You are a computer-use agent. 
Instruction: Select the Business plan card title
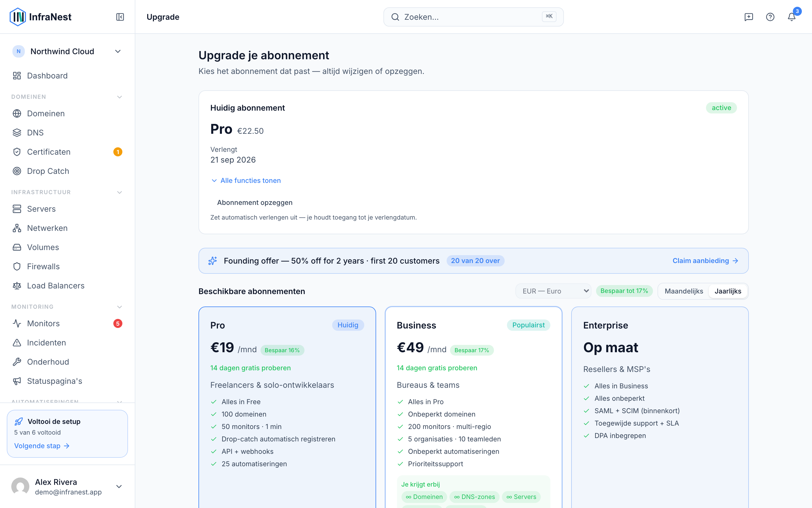(x=416, y=325)
